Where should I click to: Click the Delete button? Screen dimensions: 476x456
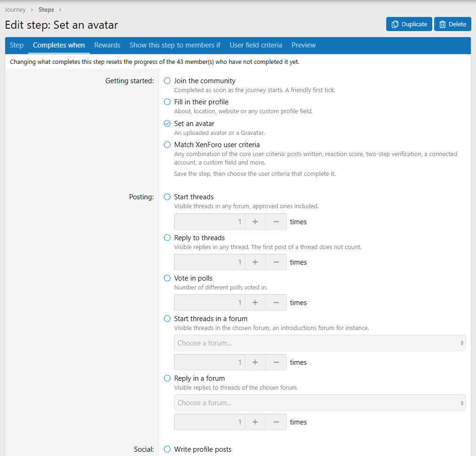(452, 24)
